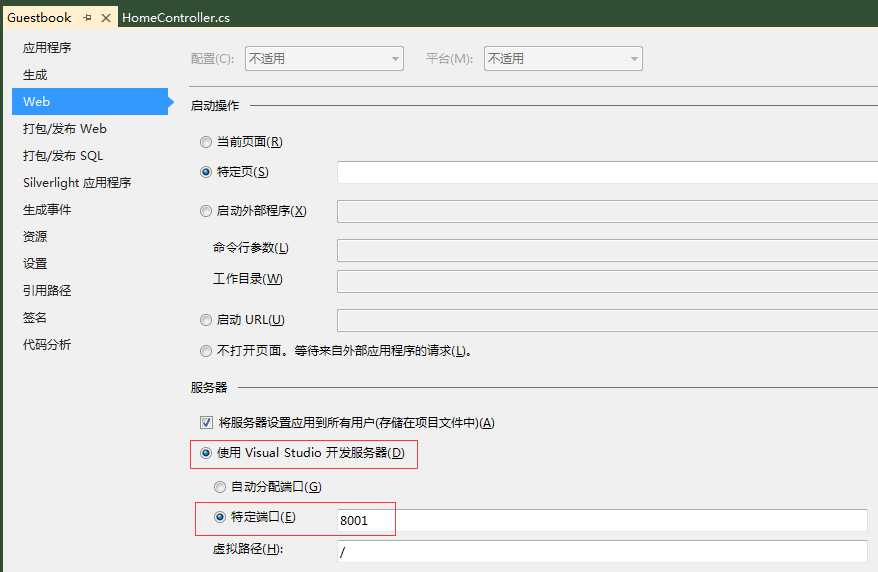Select the 不打开页面 radio option

[x=206, y=351]
